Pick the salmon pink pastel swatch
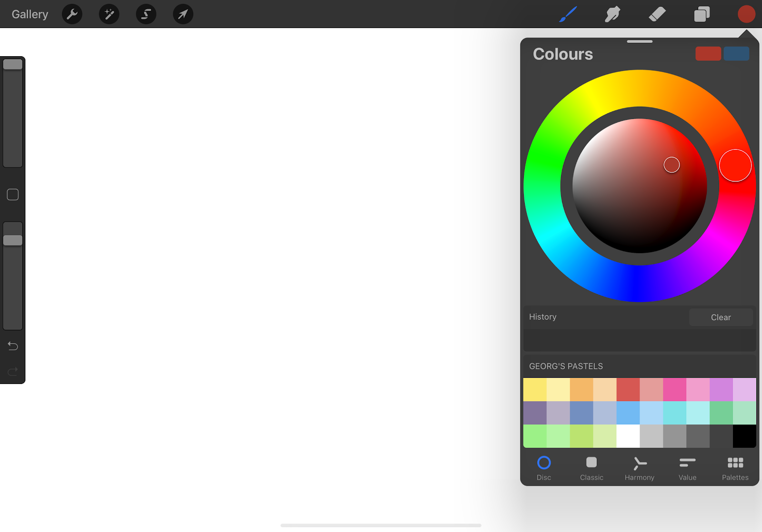 [652, 390]
